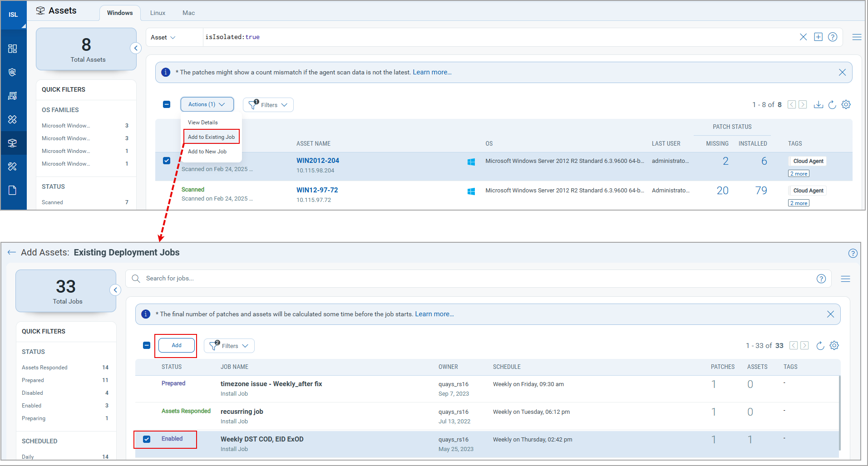This screenshot has height=466, width=868.
Task: Download the asset list
Action: (x=819, y=105)
